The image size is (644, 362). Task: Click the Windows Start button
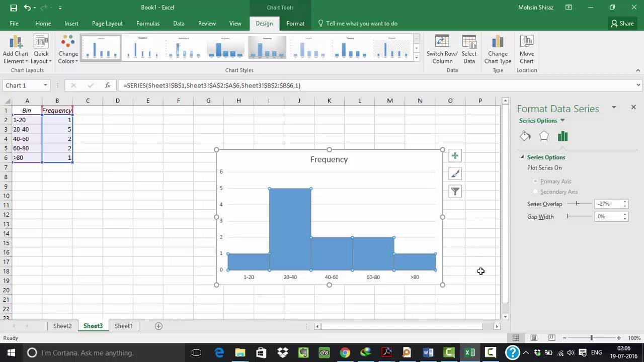(x=11, y=352)
